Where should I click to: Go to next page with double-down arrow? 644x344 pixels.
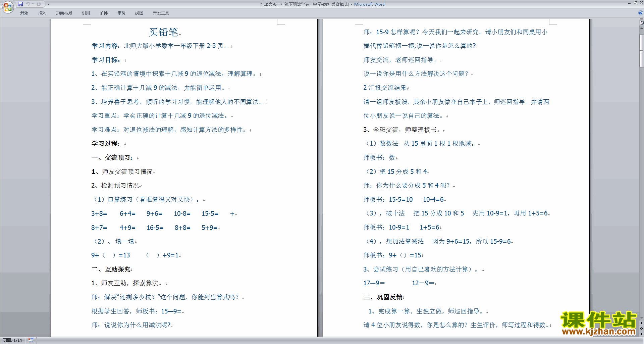click(641, 334)
